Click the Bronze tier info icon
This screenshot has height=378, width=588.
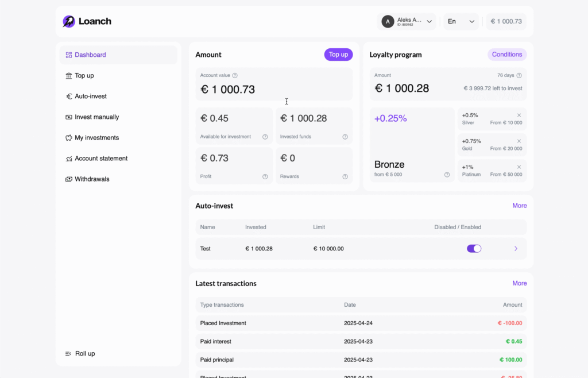click(447, 175)
